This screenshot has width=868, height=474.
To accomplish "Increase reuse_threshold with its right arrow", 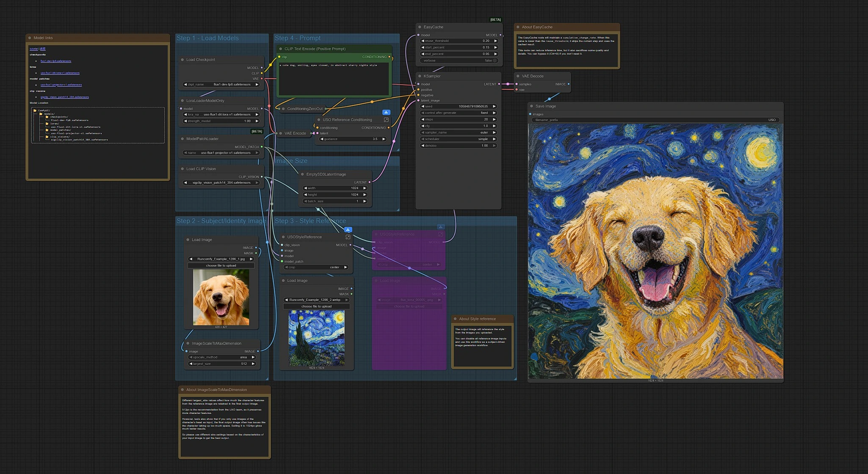I will [x=495, y=41].
